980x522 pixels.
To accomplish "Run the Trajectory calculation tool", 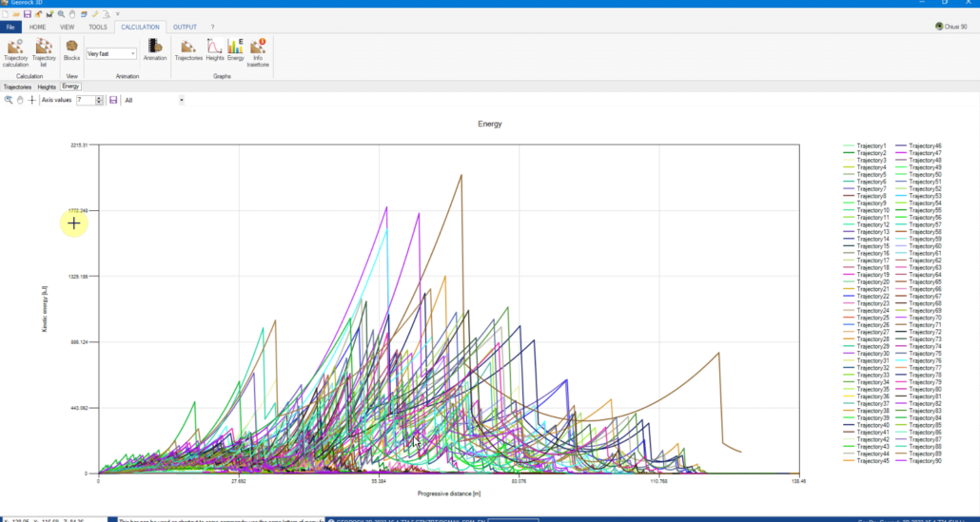I will [x=15, y=52].
